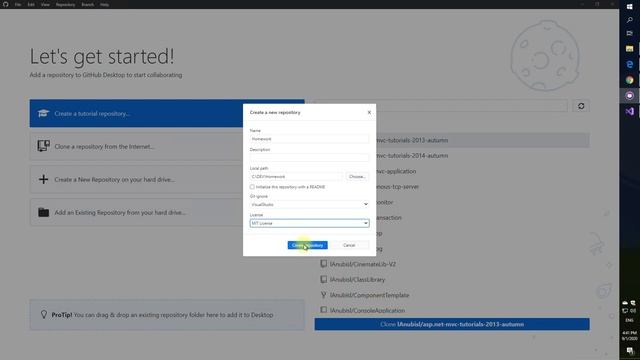Click the Description input field

(309, 158)
